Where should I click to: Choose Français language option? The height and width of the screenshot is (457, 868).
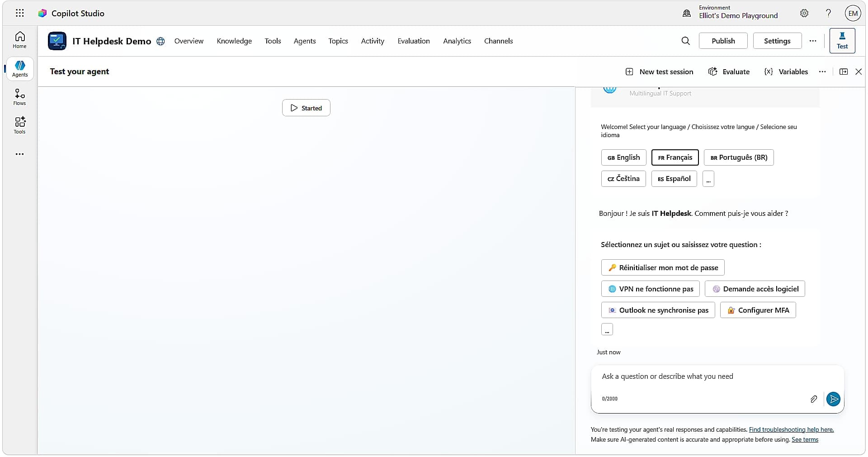tap(675, 157)
